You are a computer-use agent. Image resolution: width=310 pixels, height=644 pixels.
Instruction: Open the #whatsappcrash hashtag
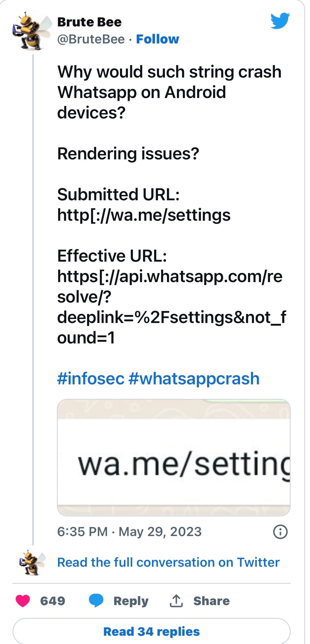click(x=194, y=379)
